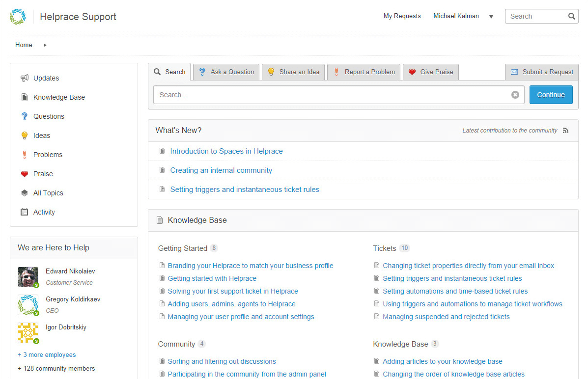Screen dimensions: 588x379
Task: Open Managing your user profile article
Action: [241, 316]
